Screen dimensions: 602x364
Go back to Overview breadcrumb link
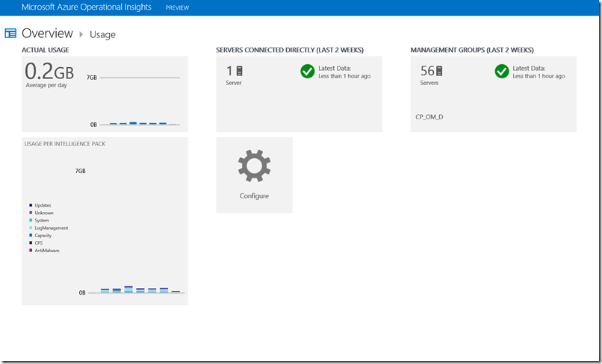click(x=47, y=34)
